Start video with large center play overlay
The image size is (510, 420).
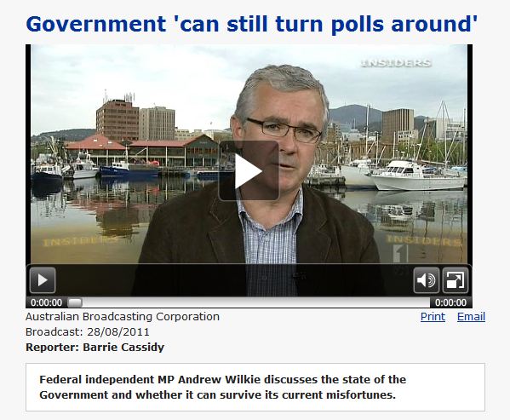point(249,170)
